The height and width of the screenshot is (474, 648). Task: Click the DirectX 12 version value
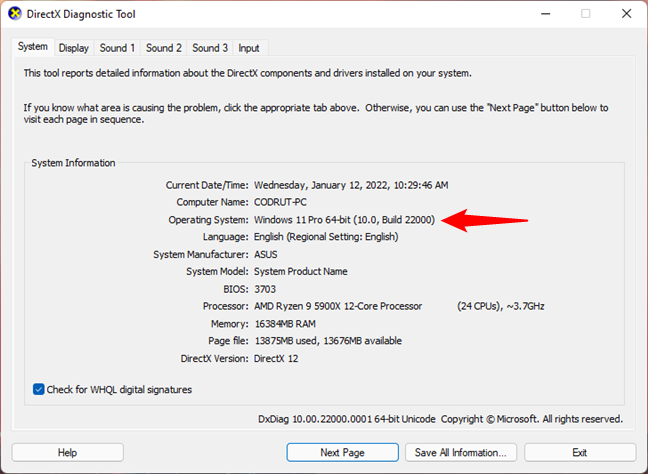coord(276,358)
